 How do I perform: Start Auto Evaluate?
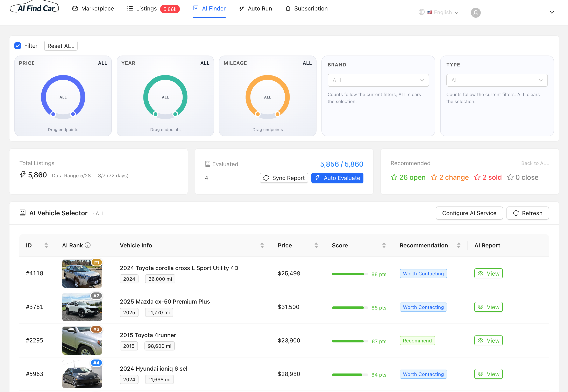(337, 178)
